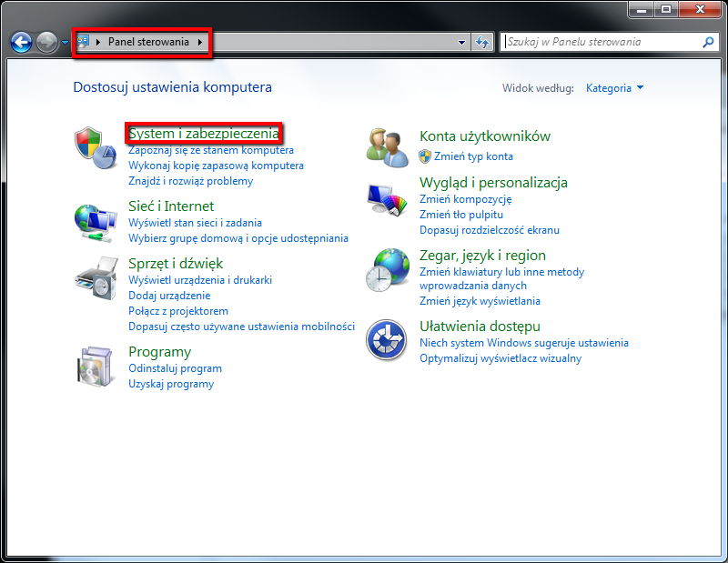This screenshot has width=728, height=563.
Task: Open Sprzęt i dźwięk category
Action: (176, 264)
